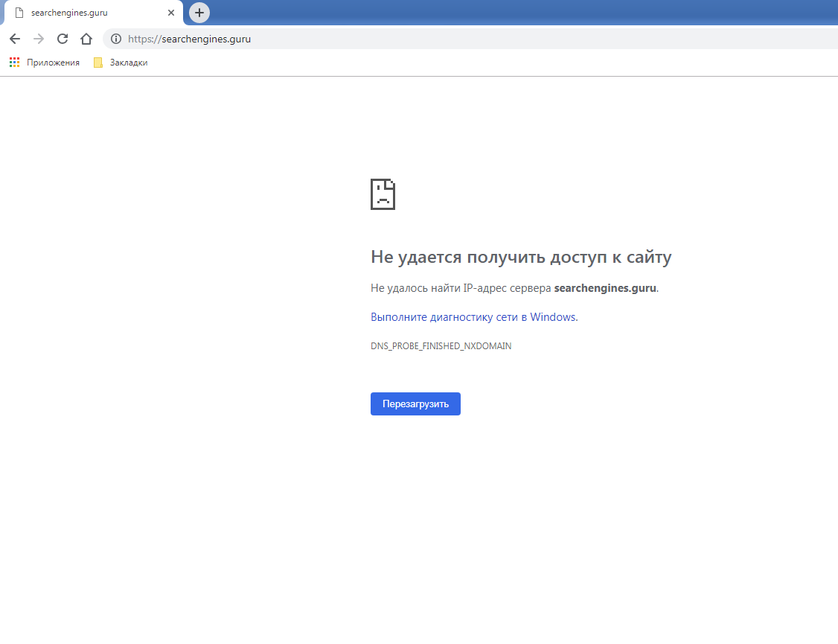Click the forward navigation arrow

39,39
